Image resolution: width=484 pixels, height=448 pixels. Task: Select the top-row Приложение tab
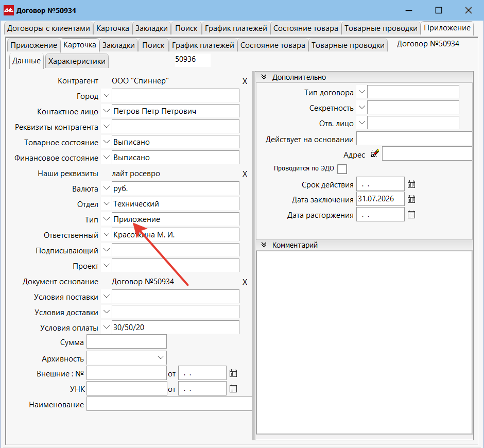point(447,28)
